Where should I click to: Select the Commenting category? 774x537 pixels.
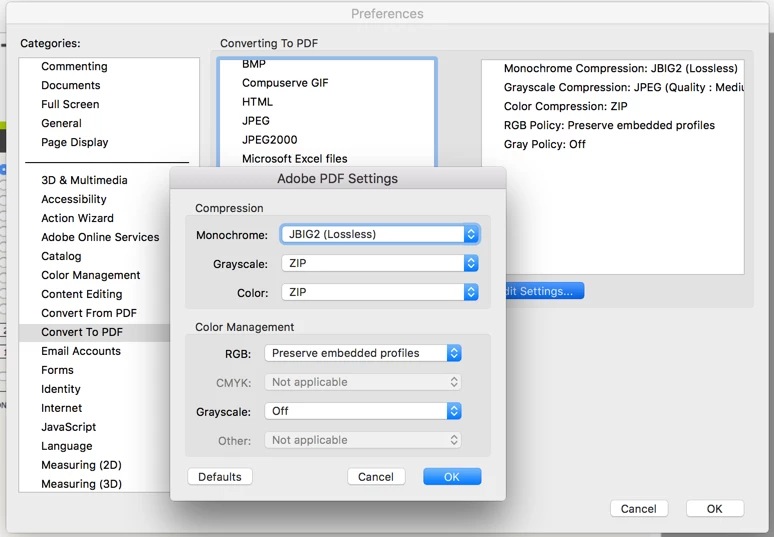[x=75, y=66]
